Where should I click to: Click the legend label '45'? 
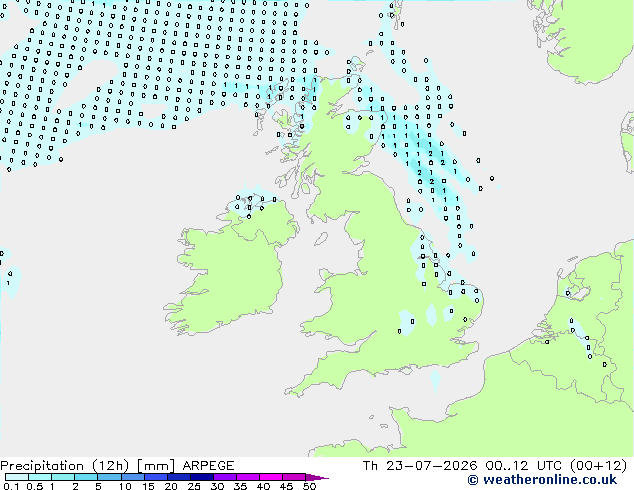click(286, 486)
